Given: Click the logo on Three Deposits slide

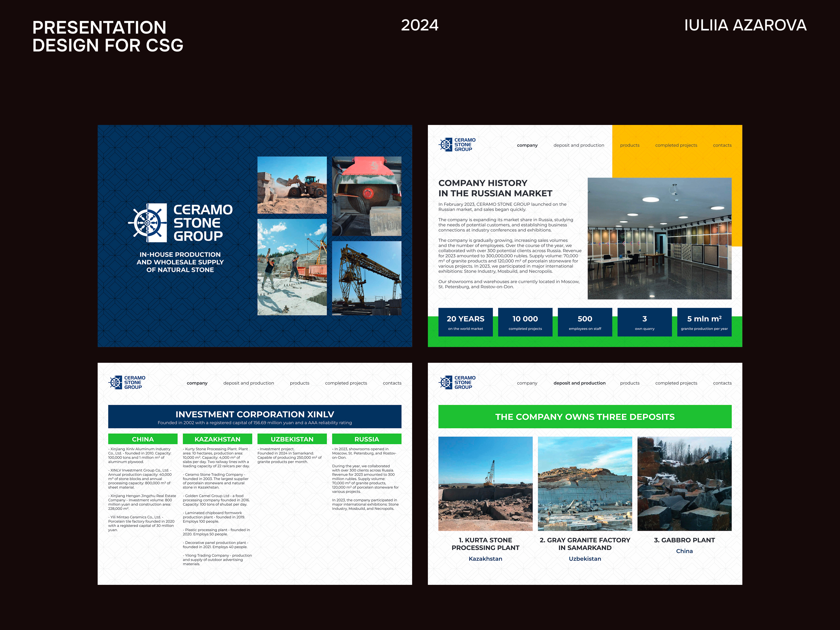Looking at the screenshot, I should 457,382.
